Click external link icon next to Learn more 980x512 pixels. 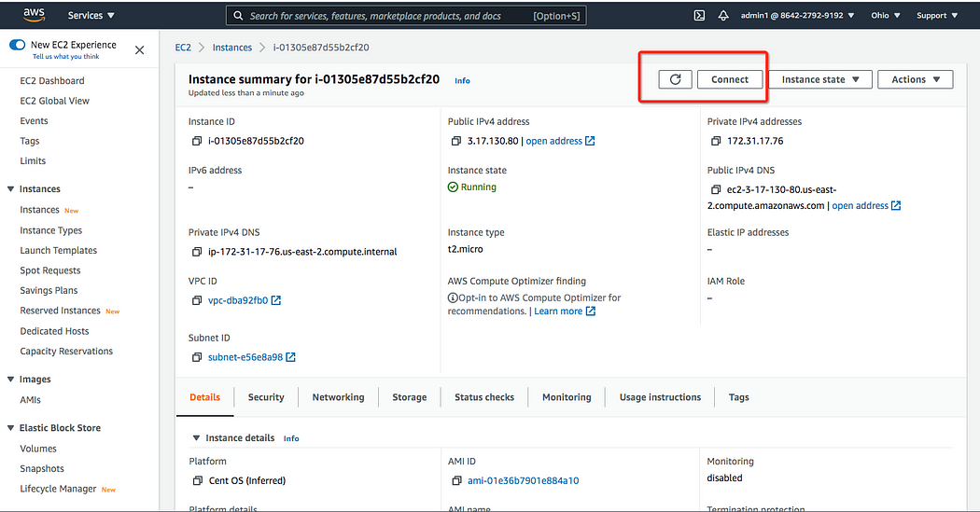590,311
